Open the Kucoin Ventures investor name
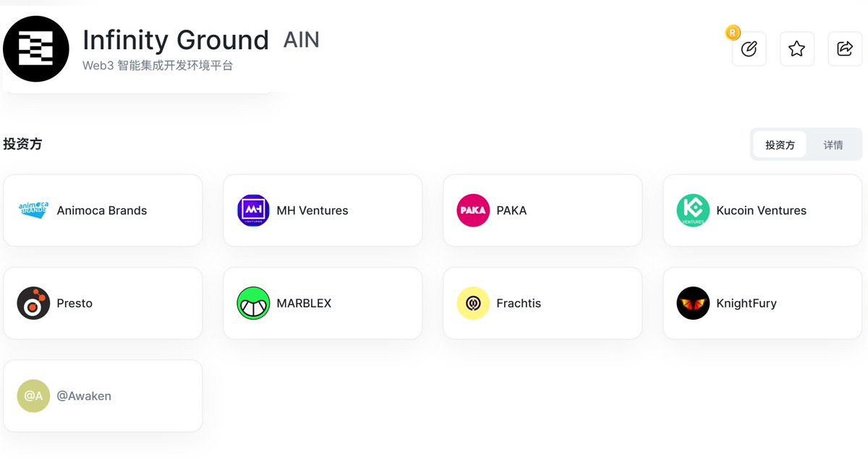 pos(761,210)
